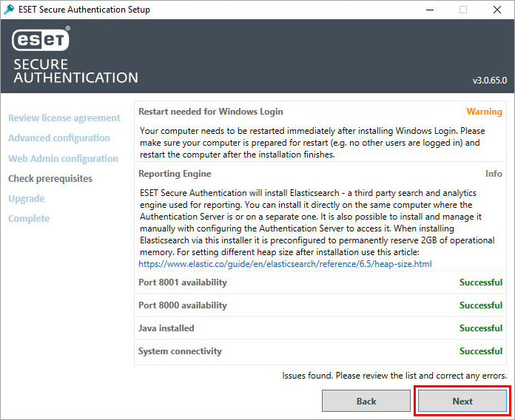Go to Review license agreement step
The image size is (515, 420).
pos(64,118)
